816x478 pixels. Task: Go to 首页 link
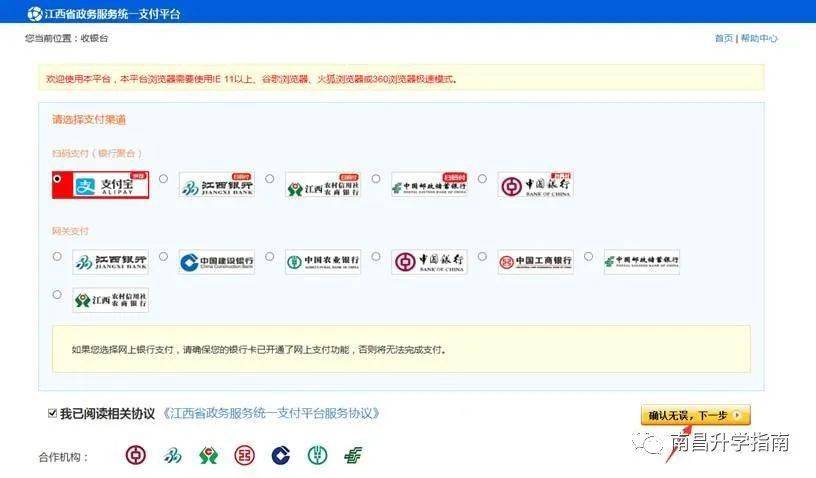coord(723,38)
